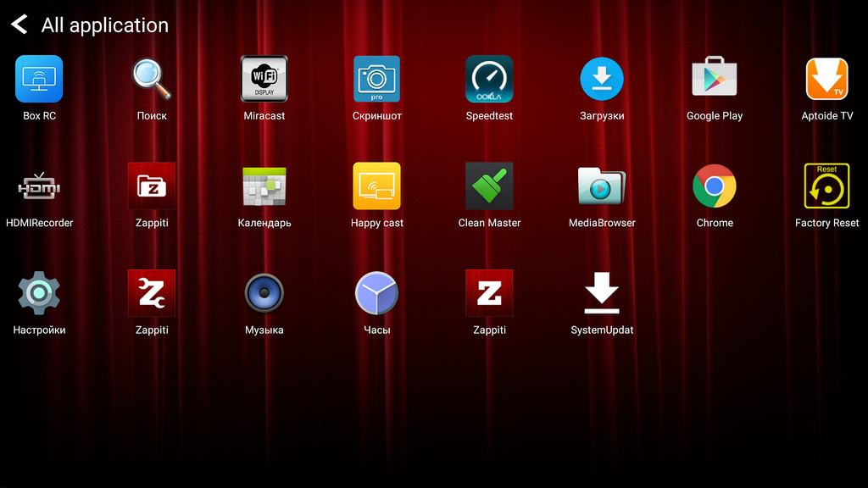Viewport: 868px width, 488px height.
Task: Launch Zappiti with wrench Z icon
Action: [x=152, y=292]
